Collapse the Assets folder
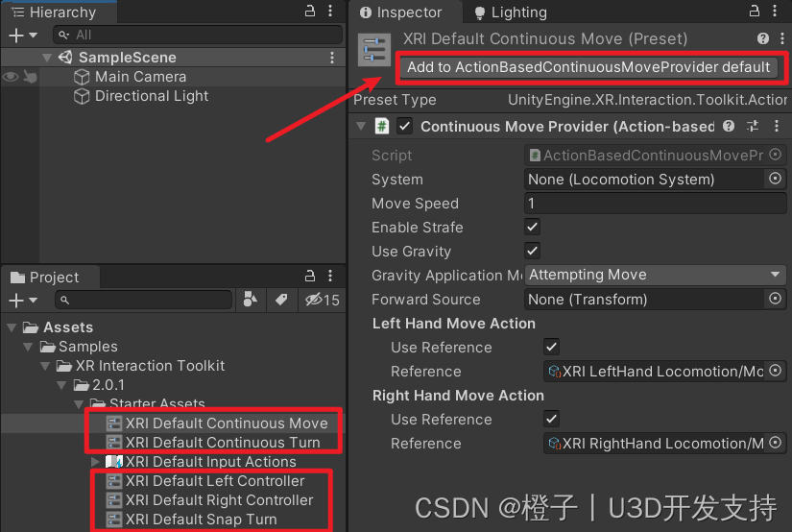The height and width of the screenshot is (532, 792). pos(12,327)
